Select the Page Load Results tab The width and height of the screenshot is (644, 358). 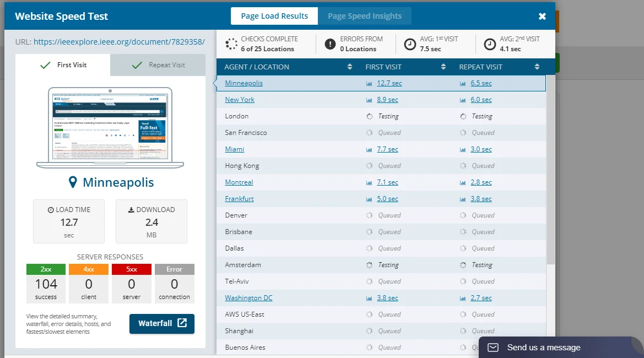pos(274,16)
